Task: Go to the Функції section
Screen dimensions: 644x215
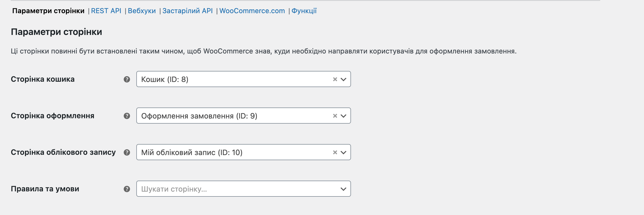Action: coord(304,11)
